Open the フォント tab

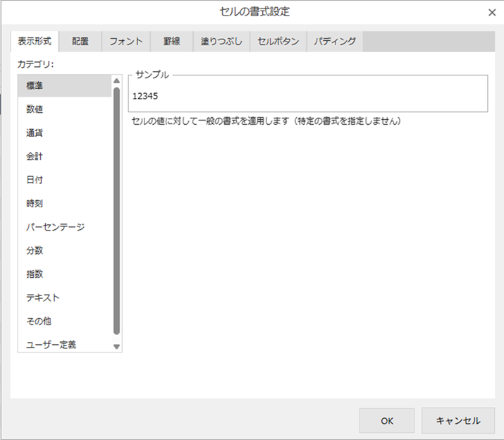[x=126, y=42]
